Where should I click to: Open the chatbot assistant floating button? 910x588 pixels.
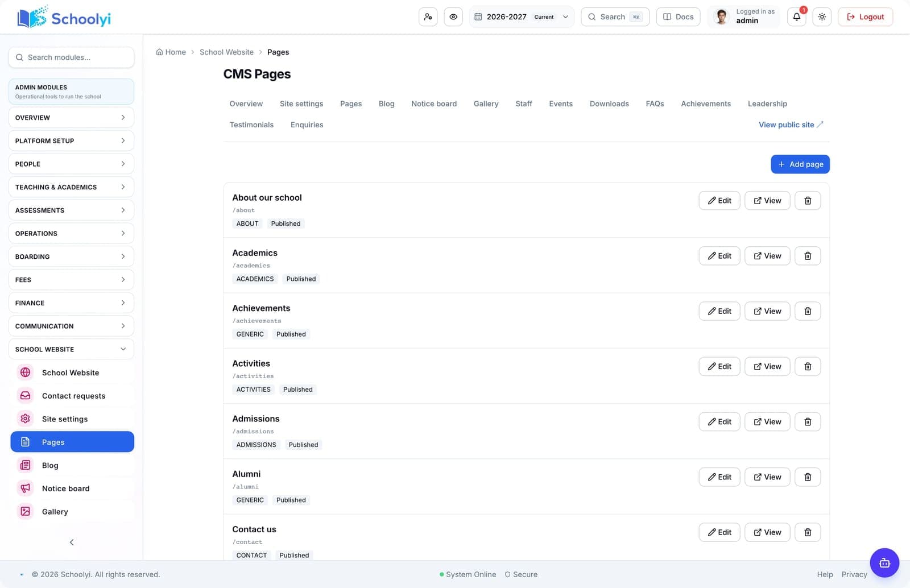coord(884,562)
